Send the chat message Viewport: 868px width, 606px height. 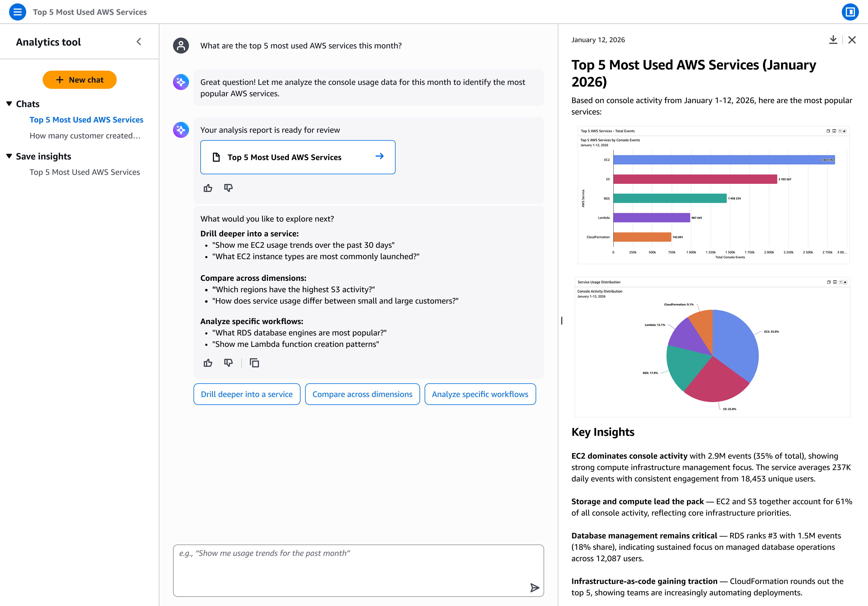(x=534, y=587)
